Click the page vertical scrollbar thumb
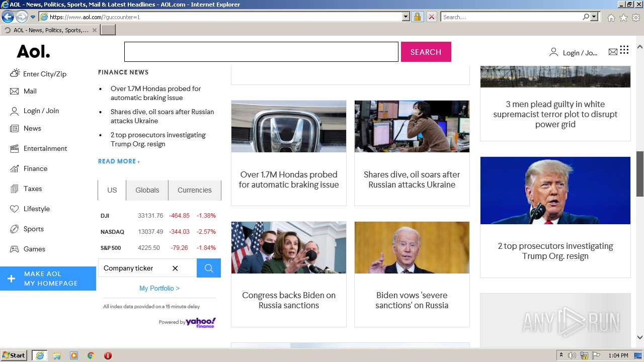The width and height of the screenshot is (644, 362). (x=640, y=174)
